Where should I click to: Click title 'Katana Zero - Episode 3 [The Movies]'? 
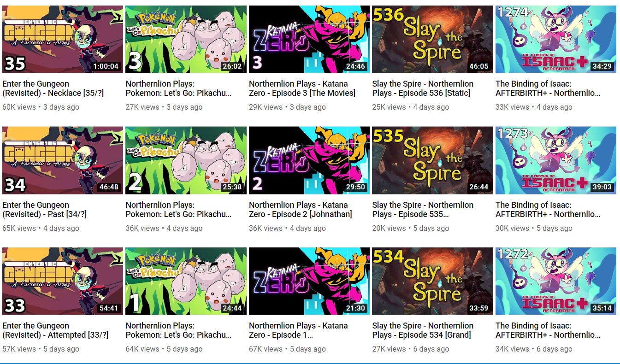(x=302, y=88)
